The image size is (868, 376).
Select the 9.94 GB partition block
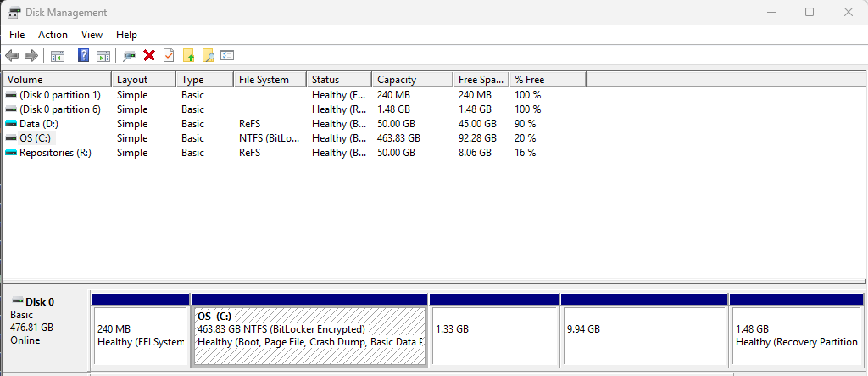(x=643, y=335)
